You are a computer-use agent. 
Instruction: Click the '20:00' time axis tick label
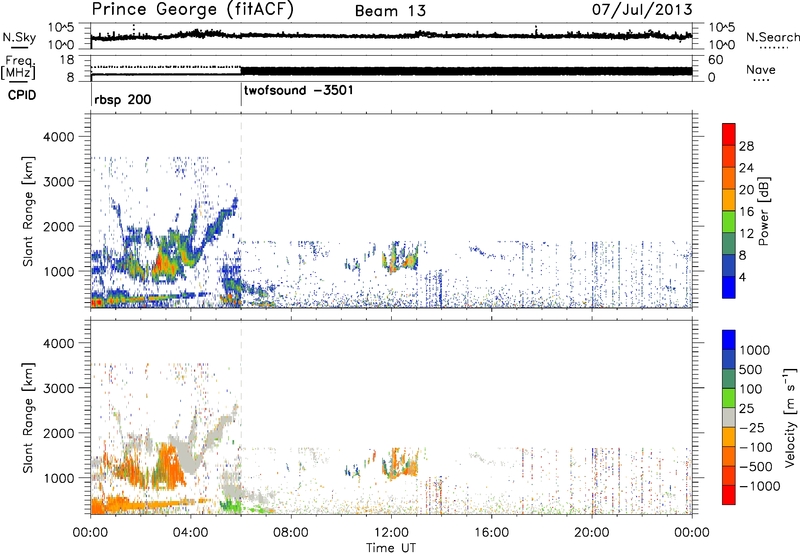pos(591,533)
